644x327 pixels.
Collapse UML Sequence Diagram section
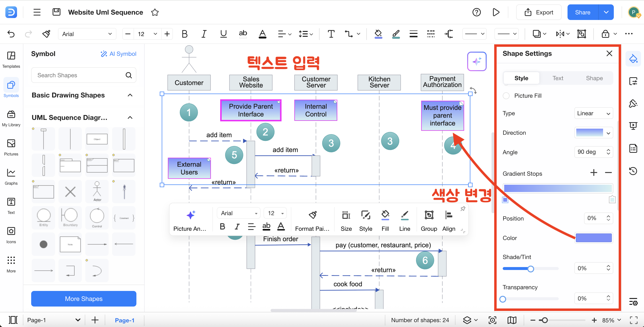click(x=130, y=117)
